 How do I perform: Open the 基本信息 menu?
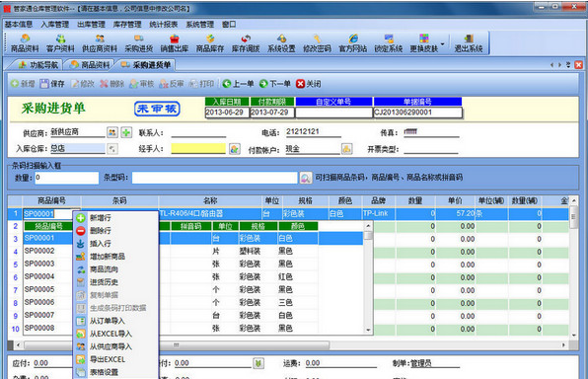tap(19, 25)
